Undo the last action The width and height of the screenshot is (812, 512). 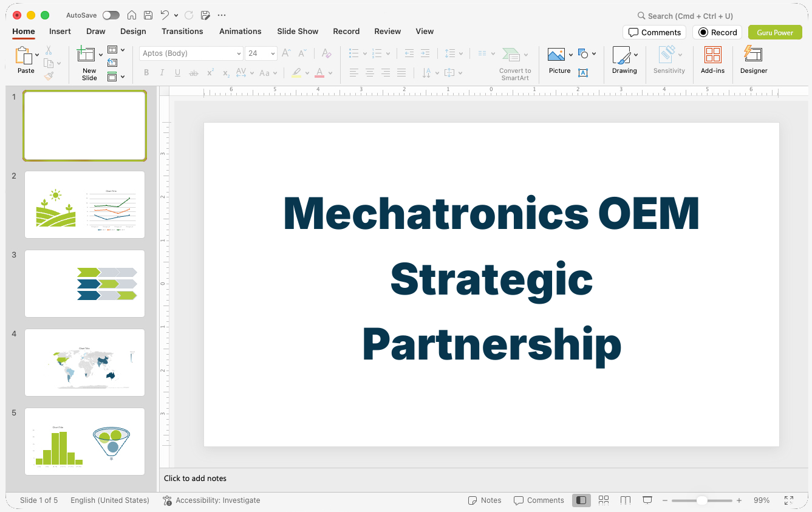click(x=165, y=15)
